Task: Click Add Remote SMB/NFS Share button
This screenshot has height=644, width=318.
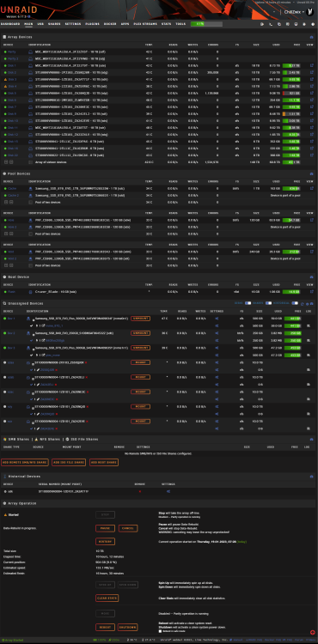Action: click(x=25, y=463)
